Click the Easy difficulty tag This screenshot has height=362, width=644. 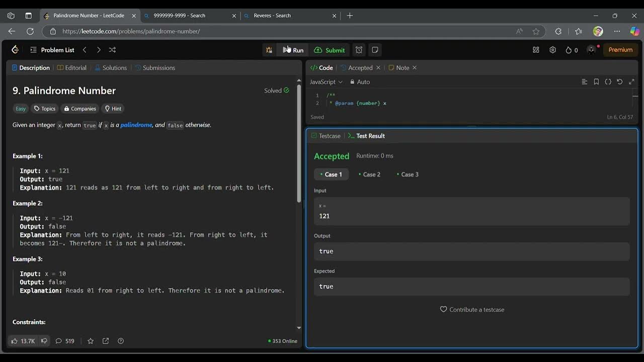(x=21, y=109)
